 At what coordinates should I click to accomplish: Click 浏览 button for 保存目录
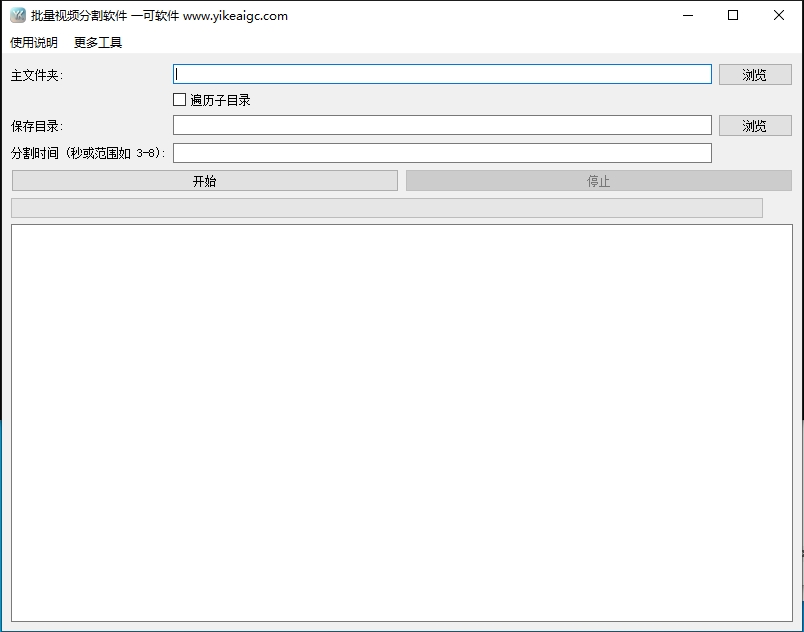pyautogui.click(x=755, y=126)
